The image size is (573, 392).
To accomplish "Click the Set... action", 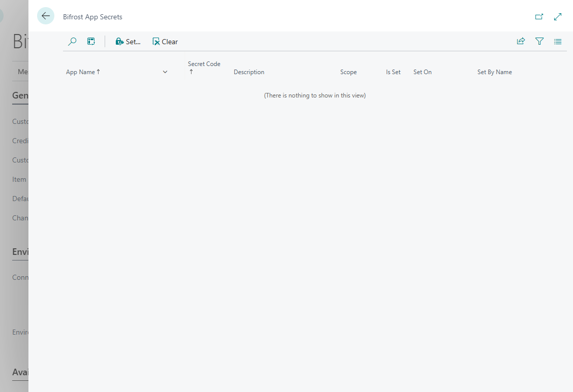I will (x=128, y=42).
